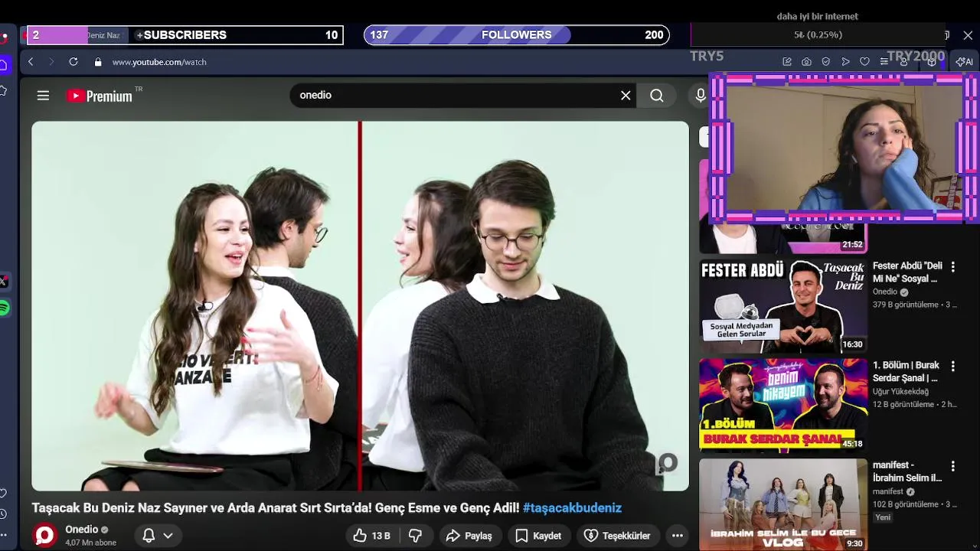Start voice search with the microphone icon
Image resolution: width=980 pixels, height=551 pixels.
pyautogui.click(x=700, y=96)
